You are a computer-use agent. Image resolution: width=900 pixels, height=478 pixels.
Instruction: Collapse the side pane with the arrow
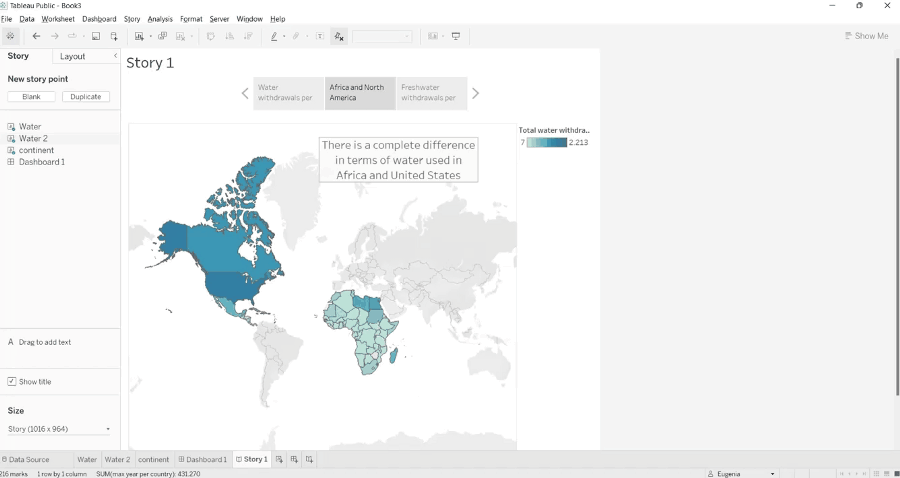(115, 56)
